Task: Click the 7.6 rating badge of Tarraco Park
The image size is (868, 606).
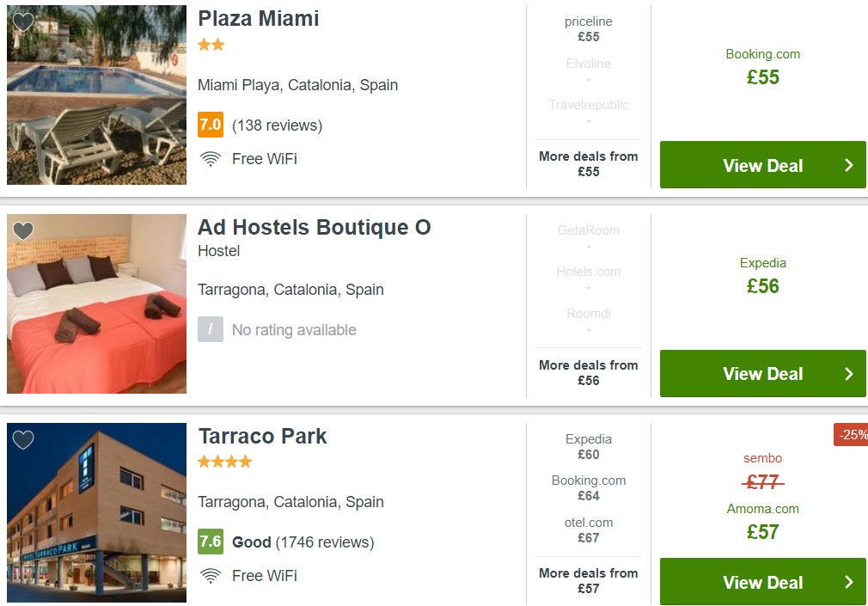Action: point(211,542)
